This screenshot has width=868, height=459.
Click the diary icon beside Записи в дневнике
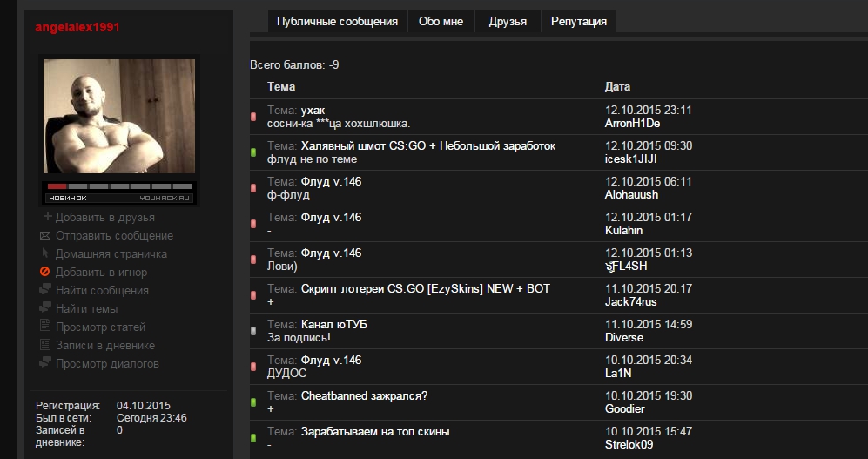pos(45,345)
